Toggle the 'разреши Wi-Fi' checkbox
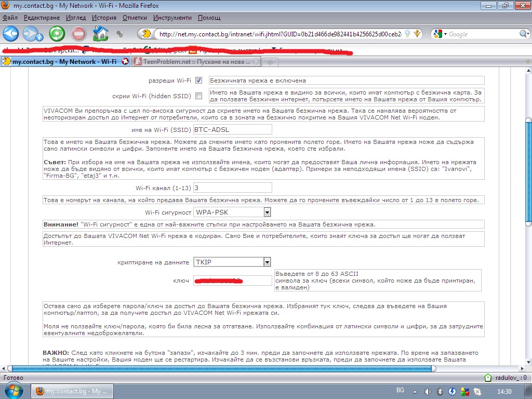Image resolution: width=532 pixels, height=399 pixels. point(199,81)
